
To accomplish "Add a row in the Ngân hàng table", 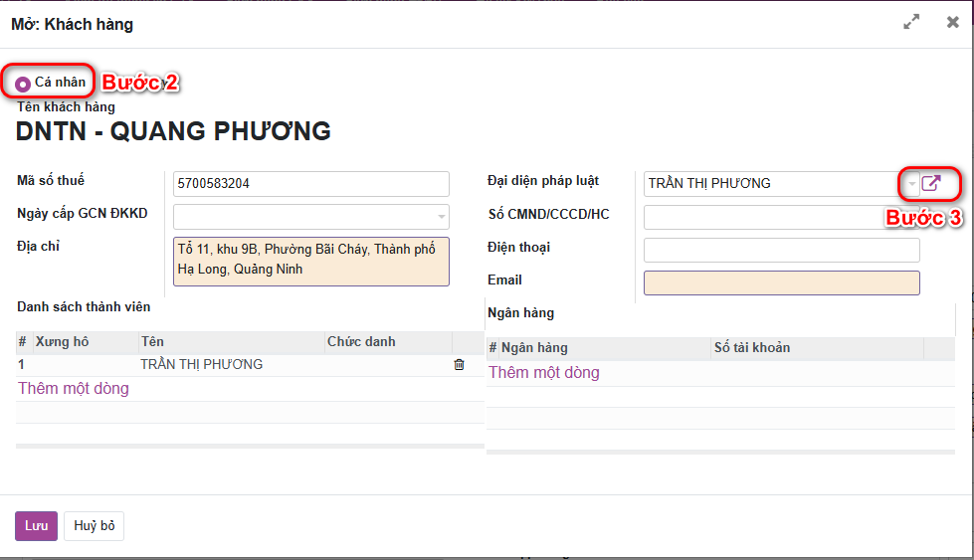I will coord(544,373).
